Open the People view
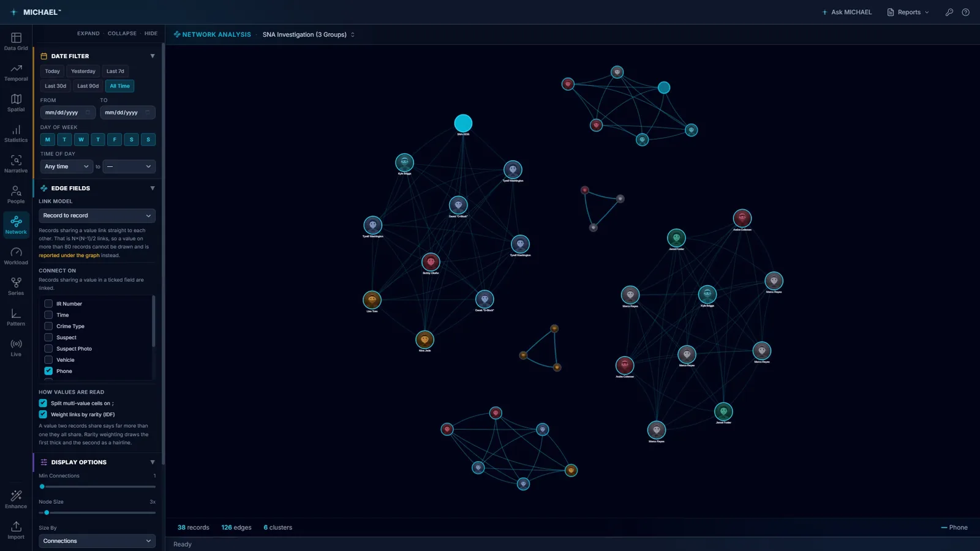This screenshot has width=980, height=551. 16,195
